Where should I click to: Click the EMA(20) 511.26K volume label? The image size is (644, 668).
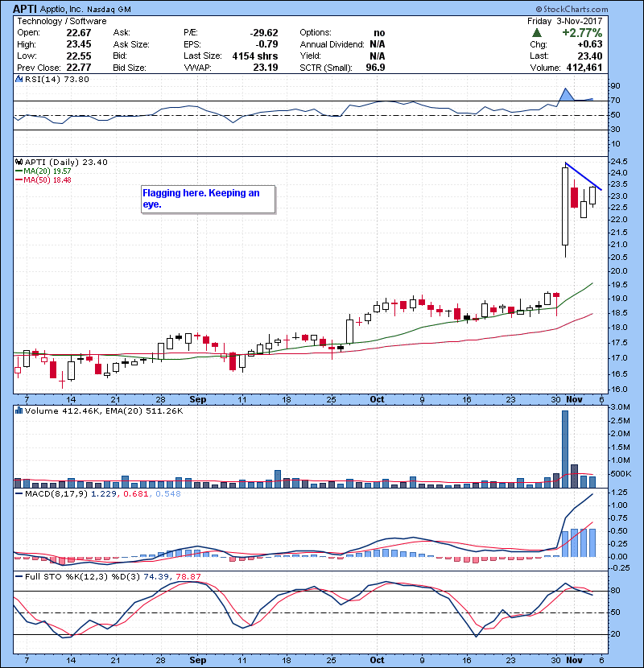point(144,410)
